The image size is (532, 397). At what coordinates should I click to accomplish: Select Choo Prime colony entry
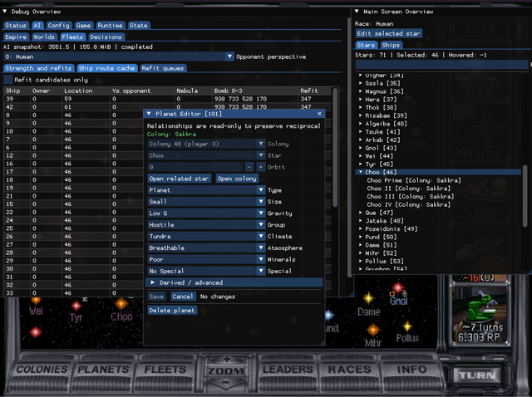[x=414, y=180]
